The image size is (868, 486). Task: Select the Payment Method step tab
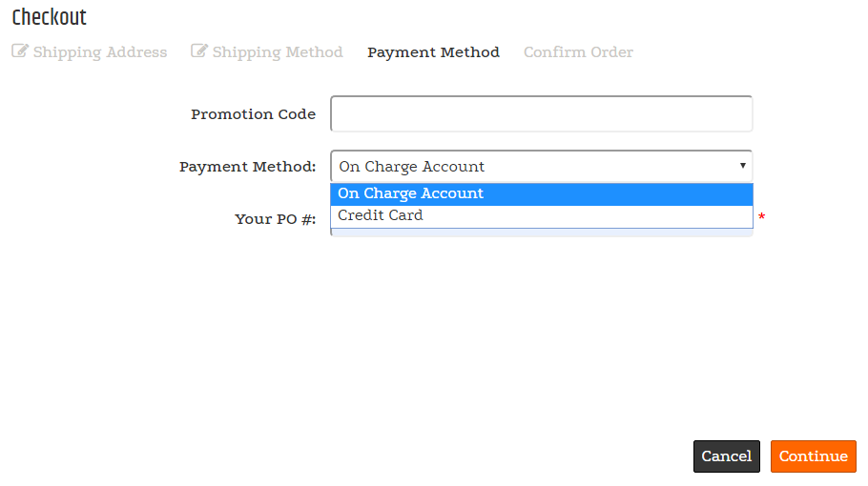433,52
